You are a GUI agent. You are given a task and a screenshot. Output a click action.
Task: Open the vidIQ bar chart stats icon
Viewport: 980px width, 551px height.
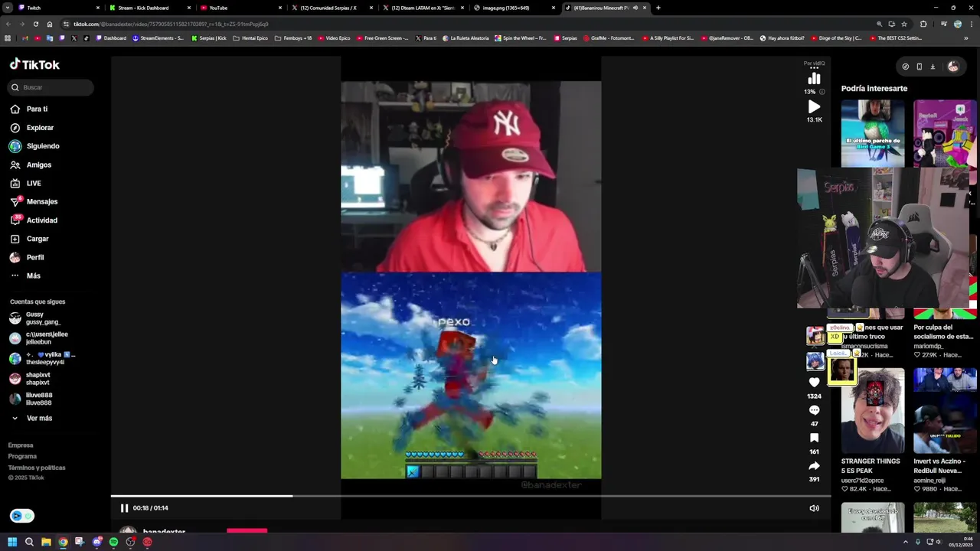tap(814, 78)
